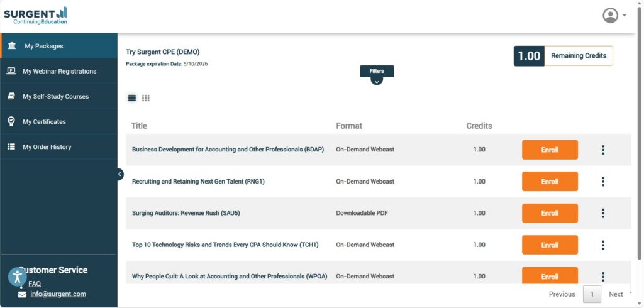Open more options for the BDAP course
The width and height of the screenshot is (644, 308).
603,150
